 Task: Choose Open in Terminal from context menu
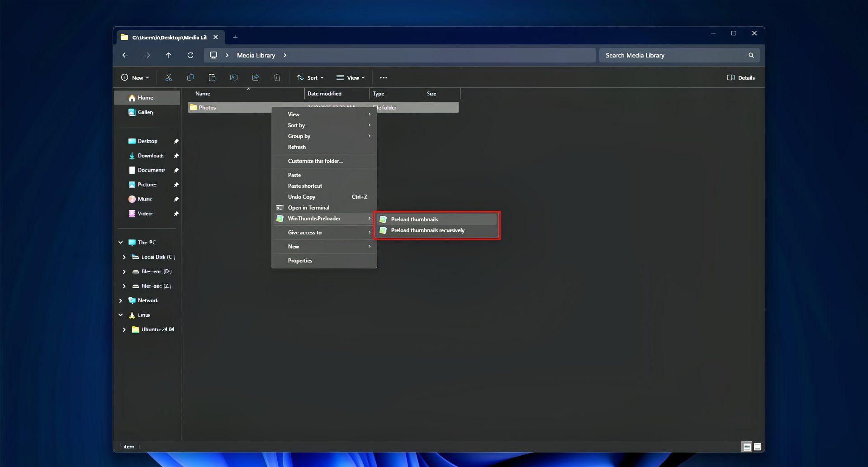tap(324, 208)
